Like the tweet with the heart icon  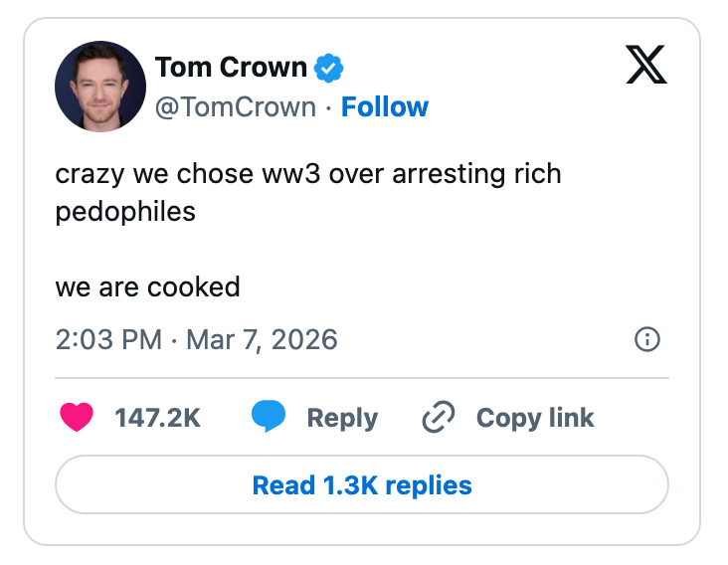(x=77, y=418)
